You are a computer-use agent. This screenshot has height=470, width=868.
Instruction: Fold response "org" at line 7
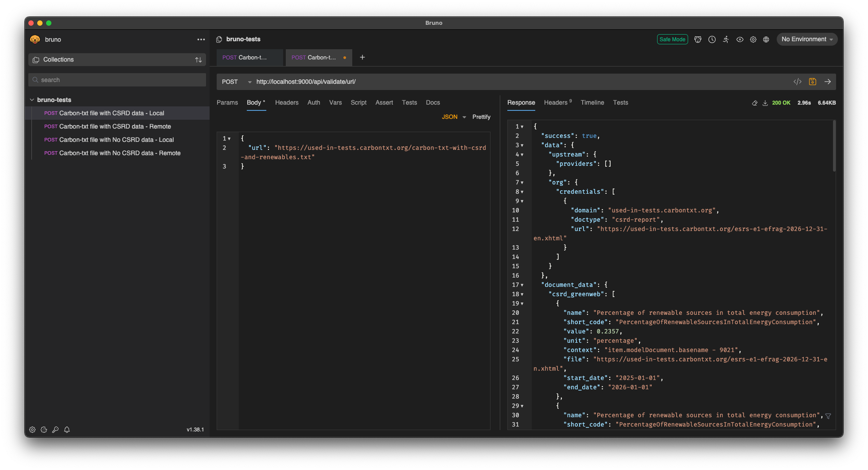click(x=522, y=183)
